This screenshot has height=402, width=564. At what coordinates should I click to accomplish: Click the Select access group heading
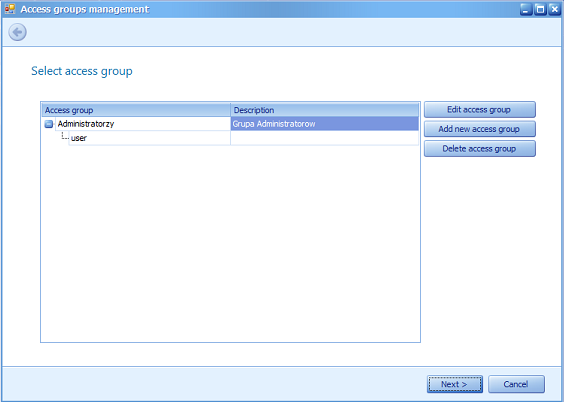[82, 71]
